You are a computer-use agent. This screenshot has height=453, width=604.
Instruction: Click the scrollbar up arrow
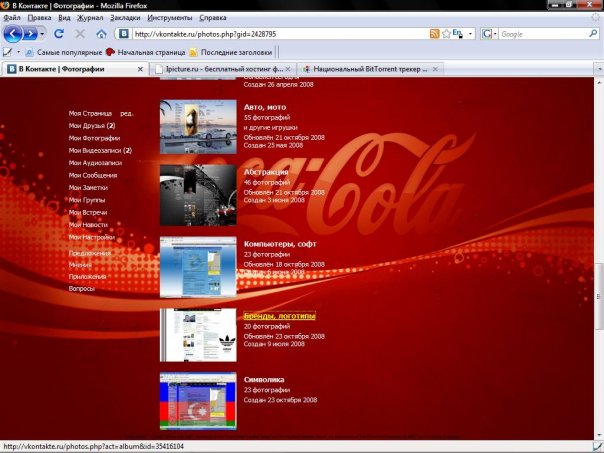pos(599,82)
